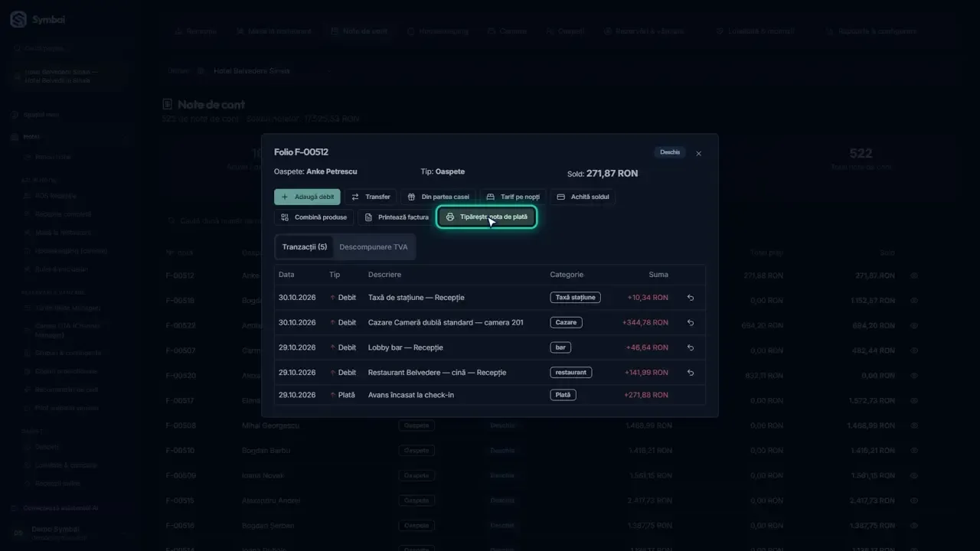Click the Plată category badge

coord(563,395)
